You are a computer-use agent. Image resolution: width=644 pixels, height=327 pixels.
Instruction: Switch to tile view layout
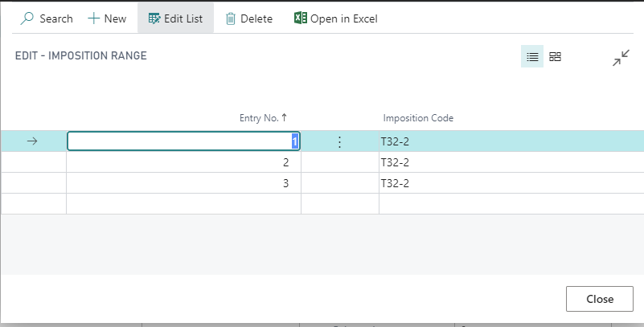pos(556,57)
